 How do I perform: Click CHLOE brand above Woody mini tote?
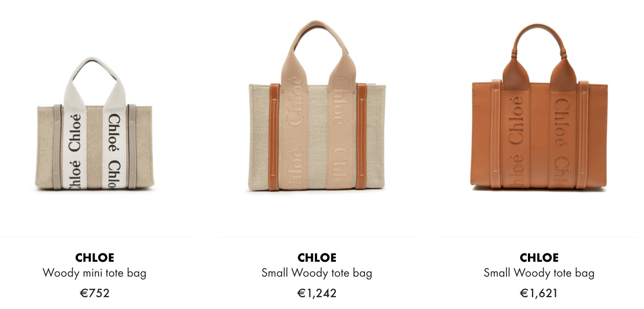point(95,257)
